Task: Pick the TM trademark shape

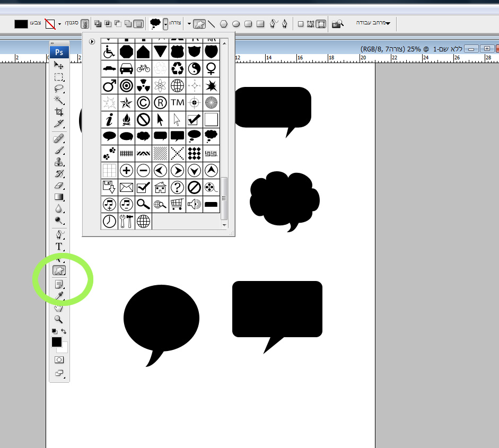Action: click(177, 102)
